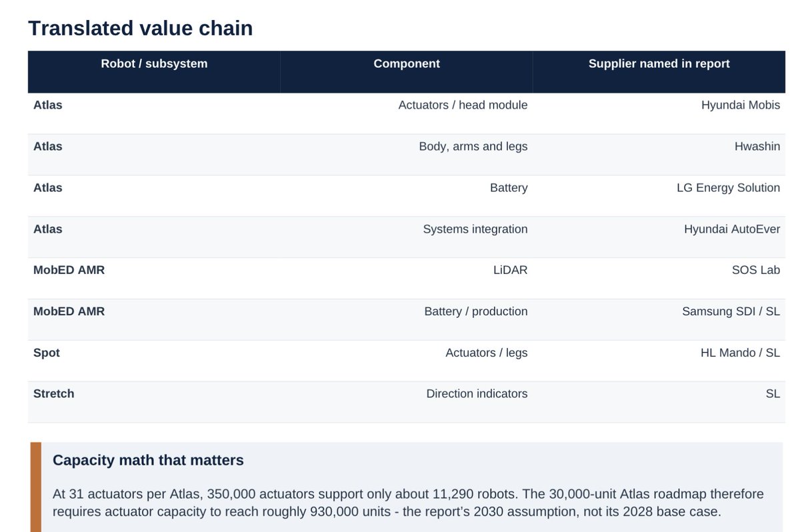The height and width of the screenshot is (532, 800).
Task: Click the 'Samsung SDI / SL' cell
Action: [x=731, y=312]
